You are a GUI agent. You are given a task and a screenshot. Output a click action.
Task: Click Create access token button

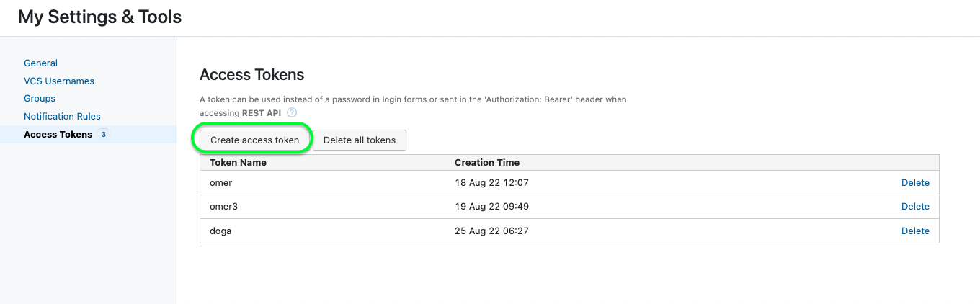(254, 140)
